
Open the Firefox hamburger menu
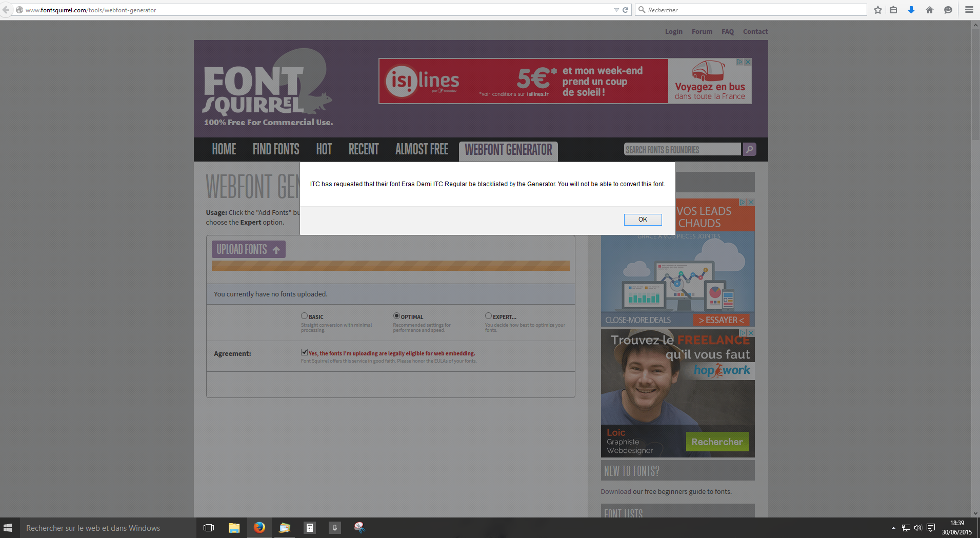click(969, 10)
